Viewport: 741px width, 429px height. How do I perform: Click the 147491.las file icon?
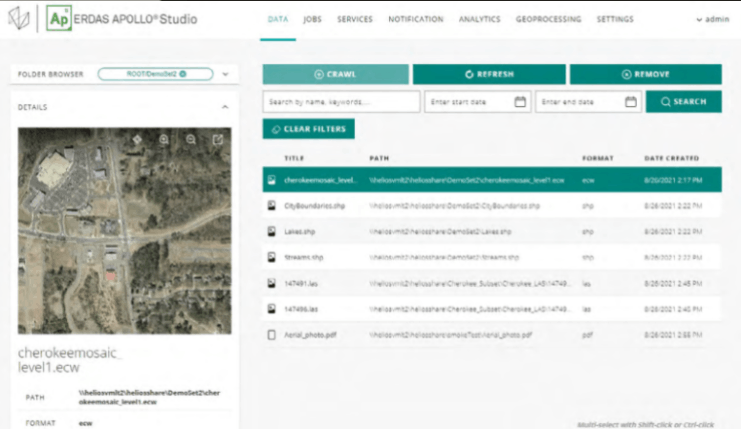pos(271,283)
